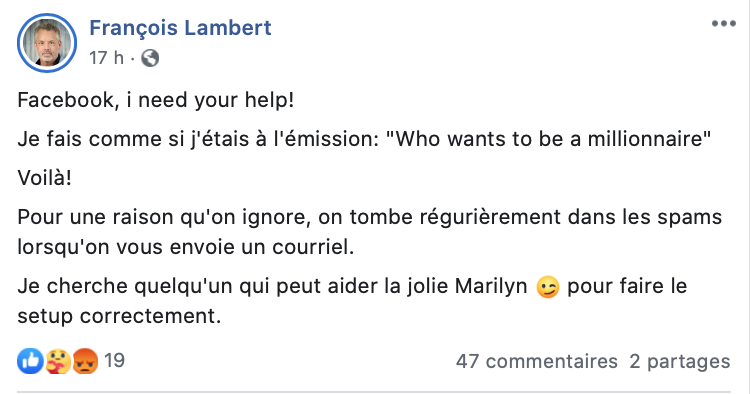Click the globe public-privacy icon
Viewport: 750px width, 394px height.
click(150, 58)
